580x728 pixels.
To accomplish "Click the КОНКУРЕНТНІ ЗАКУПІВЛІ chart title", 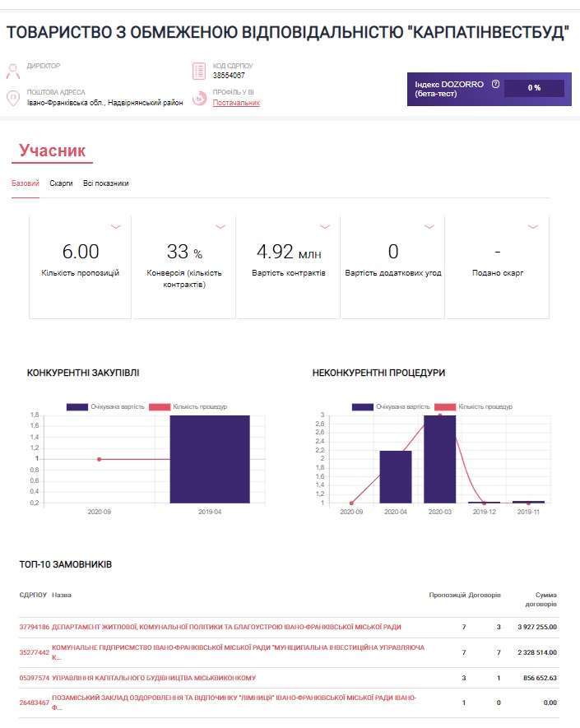I will point(83,373).
